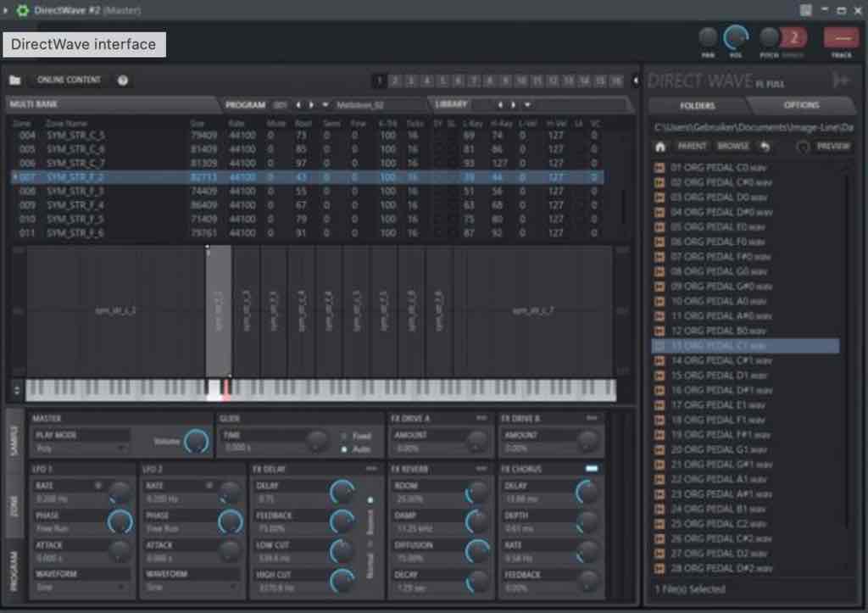The width and height of the screenshot is (868, 613).
Task: Click the next program arrow
Action: point(312,104)
